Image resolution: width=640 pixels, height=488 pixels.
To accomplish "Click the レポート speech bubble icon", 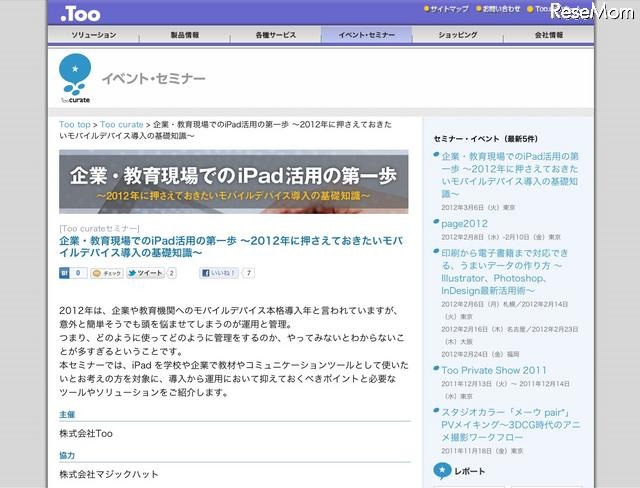I will coord(442,471).
